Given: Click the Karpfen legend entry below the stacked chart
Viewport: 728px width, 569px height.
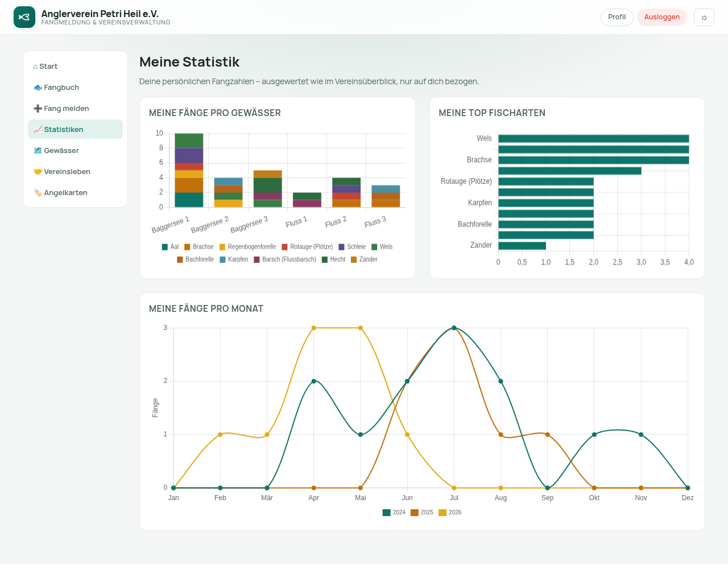Looking at the screenshot, I should click(x=234, y=259).
